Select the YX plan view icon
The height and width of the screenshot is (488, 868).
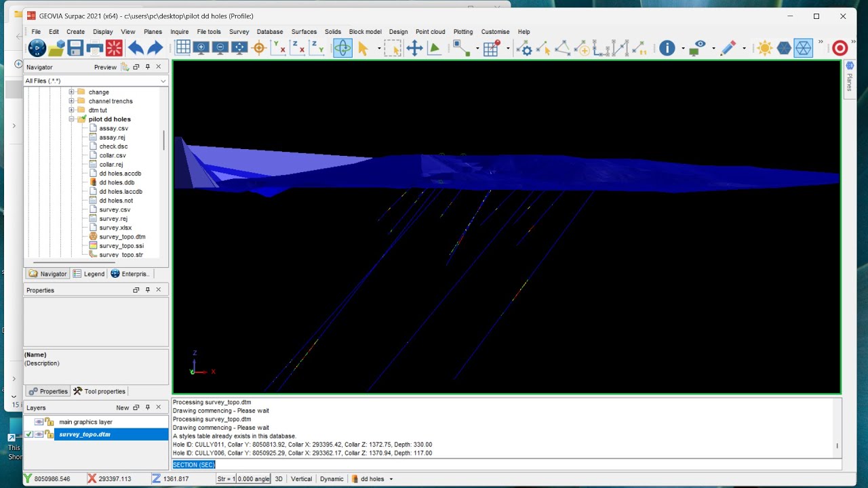click(x=278, y=48)
